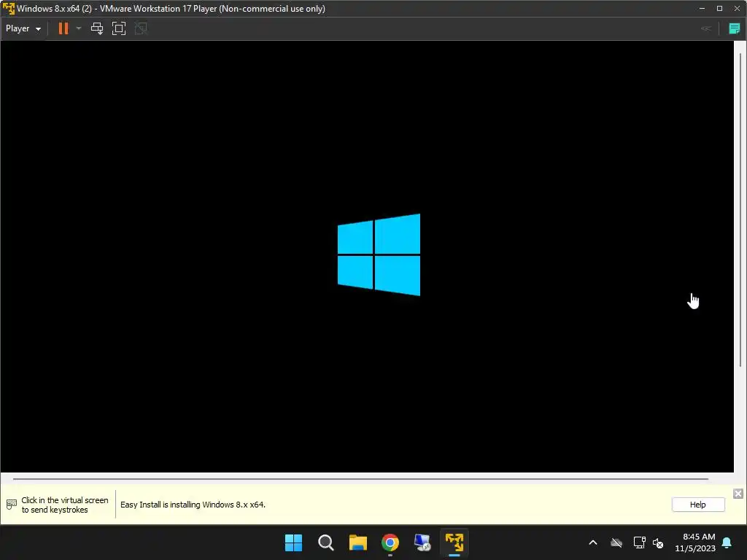
Task: Open the green notes panel icon
Action: [x=734, y=28]
